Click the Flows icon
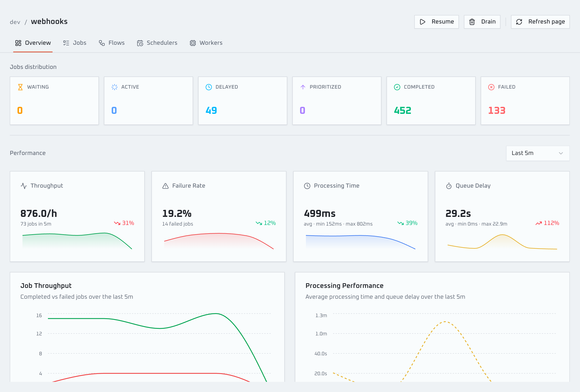580x392 pixels. point(102,43)
